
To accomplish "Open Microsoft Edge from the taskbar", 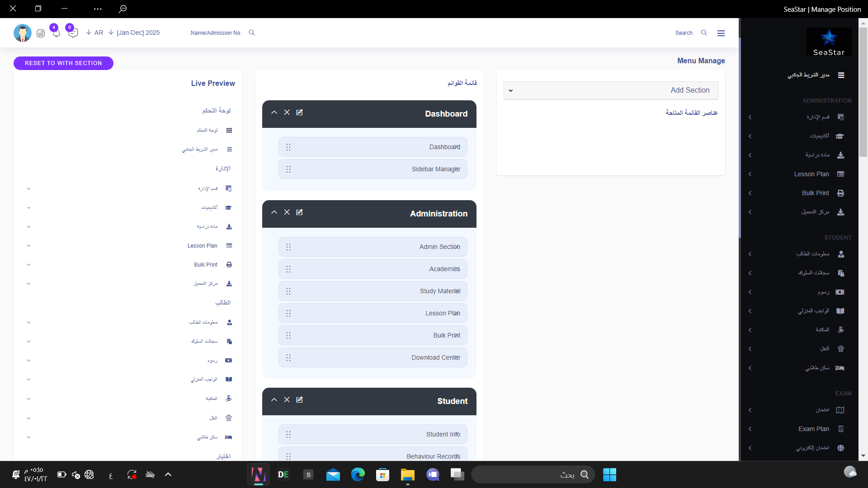I will click(358, 474).
